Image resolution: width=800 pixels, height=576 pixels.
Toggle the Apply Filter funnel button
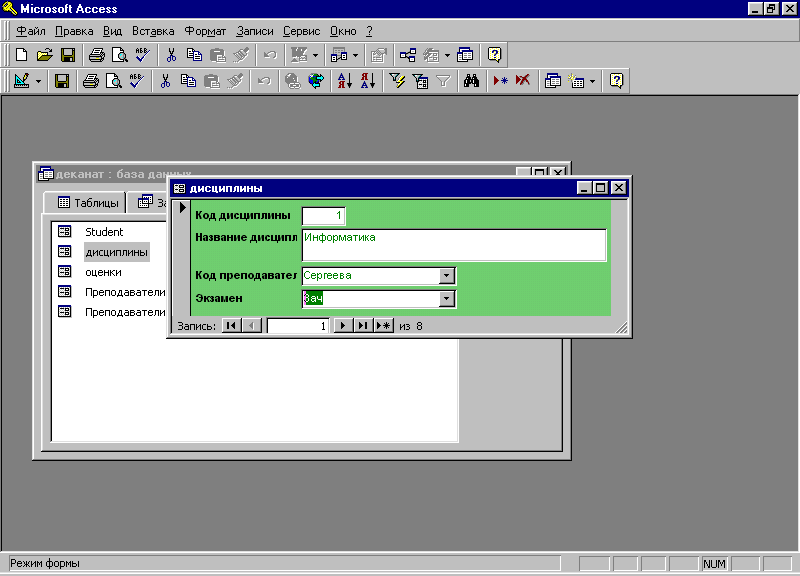(443, 81)
